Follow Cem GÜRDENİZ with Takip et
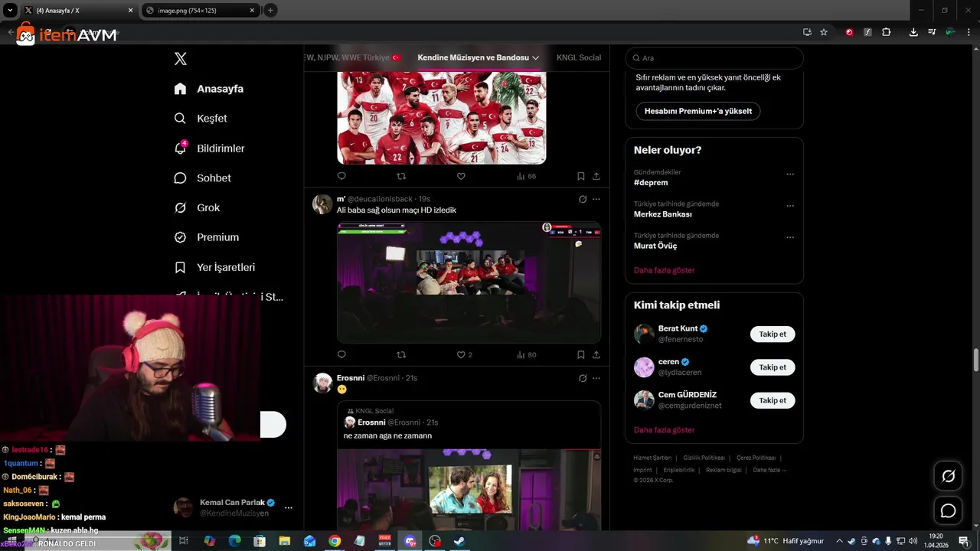The width and height of the screenshot is (980, 551). point(773,400)
